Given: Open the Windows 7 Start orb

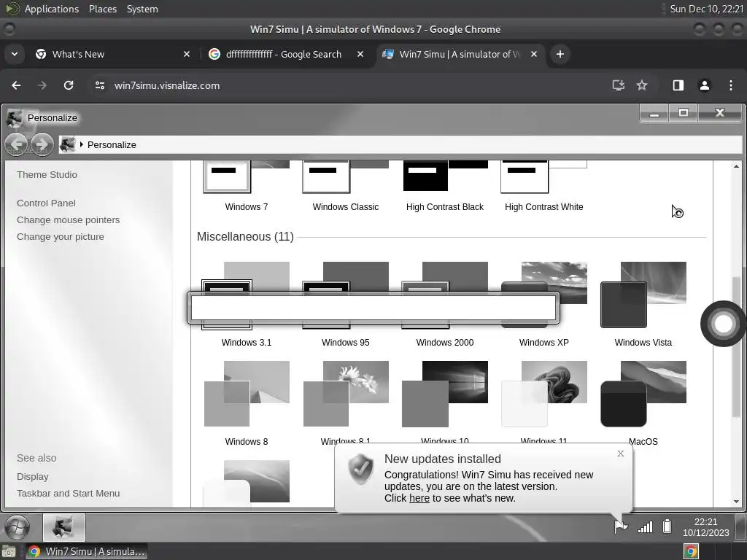Looking at the screenshot, I should [18, 528].
